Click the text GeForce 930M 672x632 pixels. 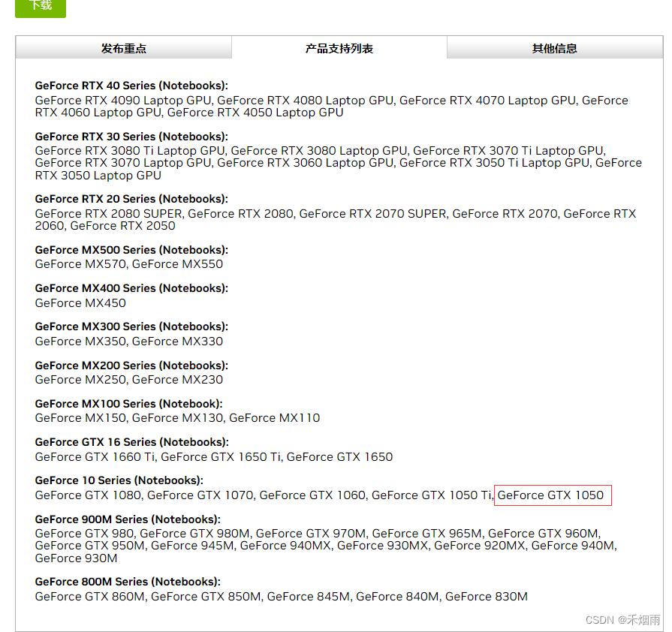coord(76,558)
